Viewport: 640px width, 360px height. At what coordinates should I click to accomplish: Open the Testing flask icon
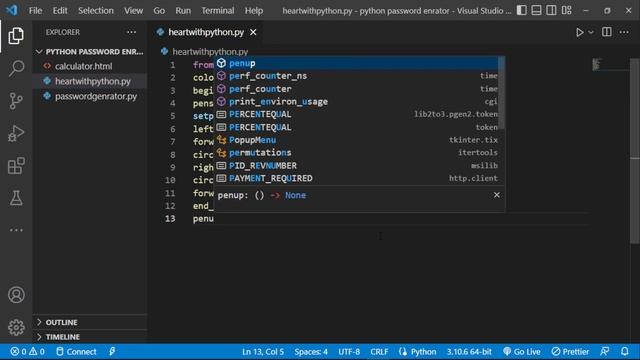pos(16,198)
